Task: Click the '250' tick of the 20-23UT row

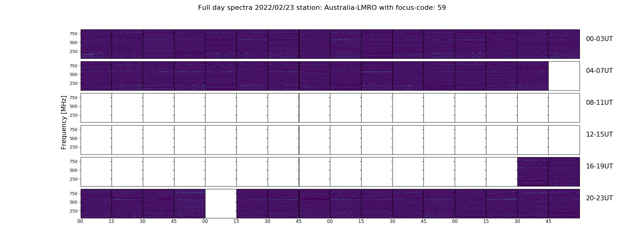Action: click(74, 211)
